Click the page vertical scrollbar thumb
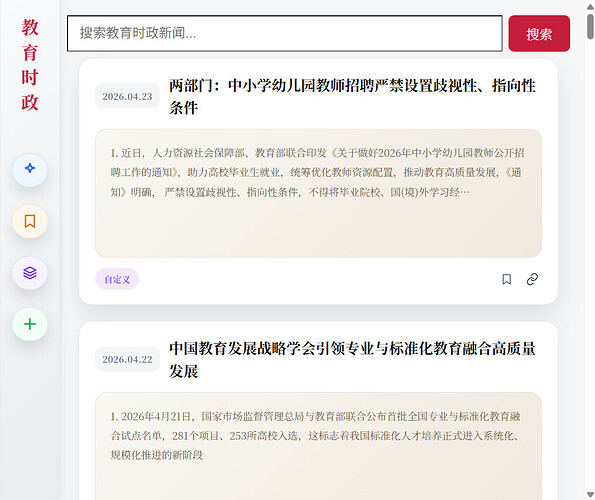The width and height of the screenshot is (595, 500). (x=590, y=26)
